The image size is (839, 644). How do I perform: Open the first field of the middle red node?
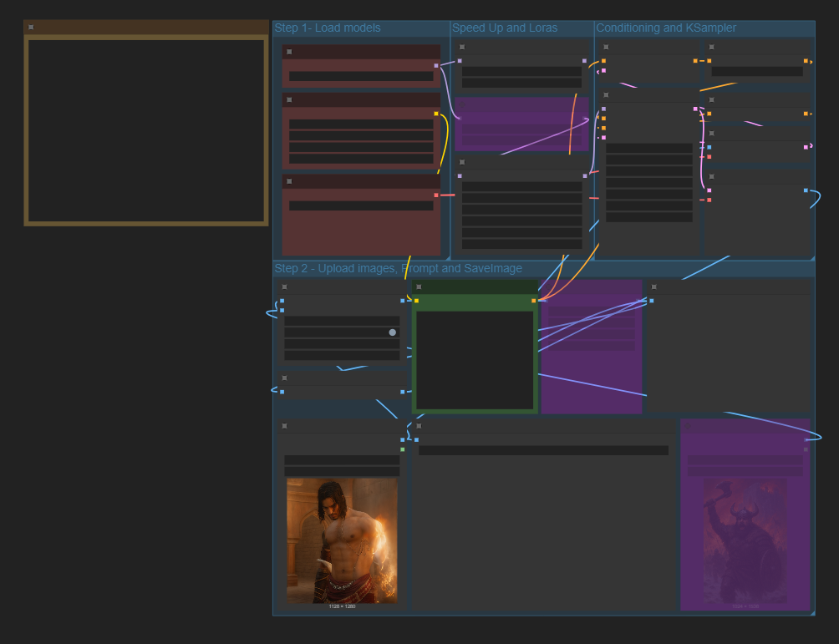(361, 124)
